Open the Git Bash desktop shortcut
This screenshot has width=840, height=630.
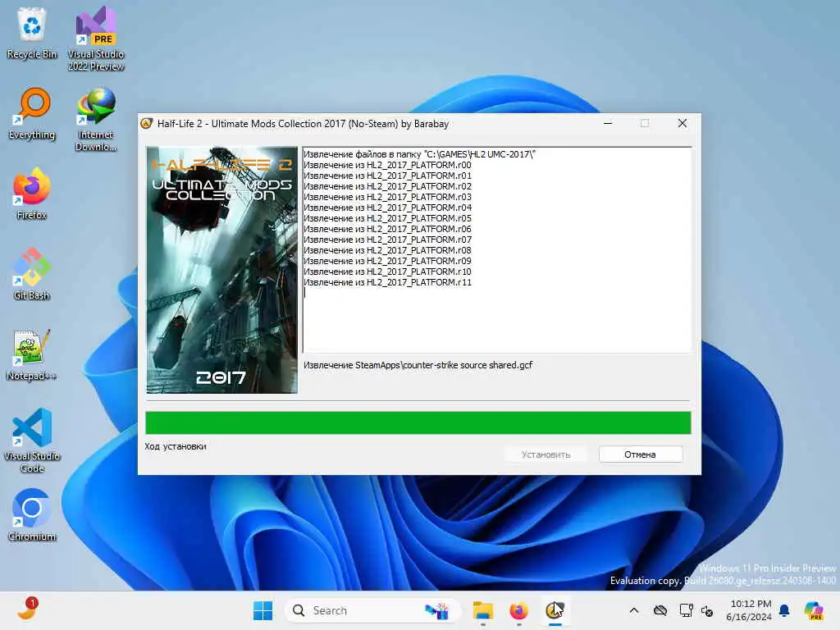click(32, 274)
